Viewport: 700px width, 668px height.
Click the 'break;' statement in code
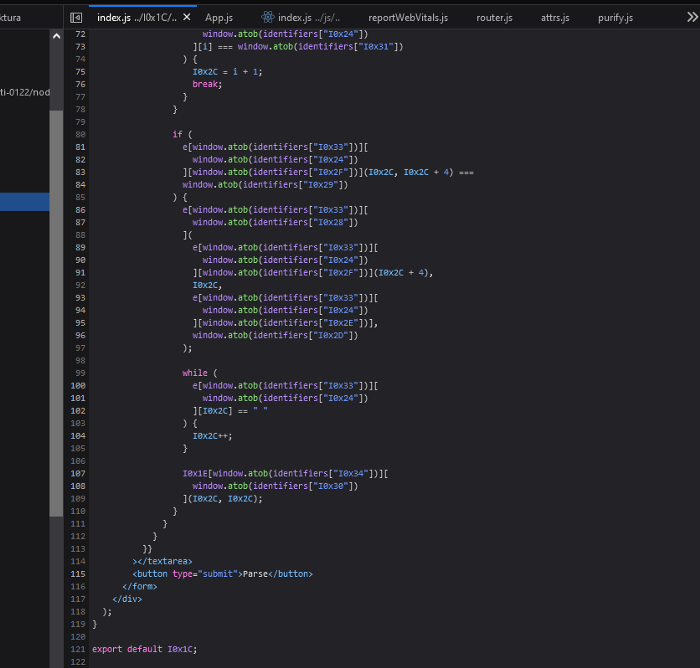(x=206, y=84)
